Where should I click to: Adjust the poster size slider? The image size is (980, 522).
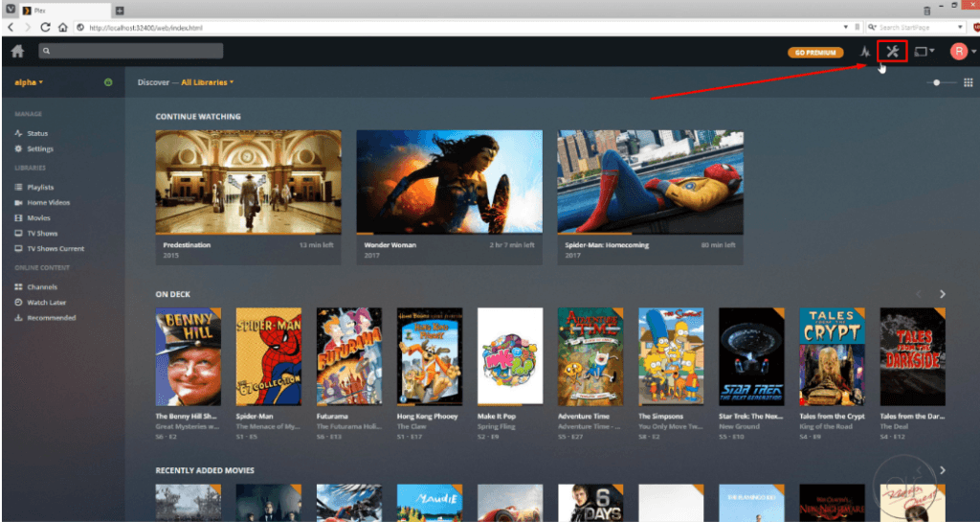point(942,82)
